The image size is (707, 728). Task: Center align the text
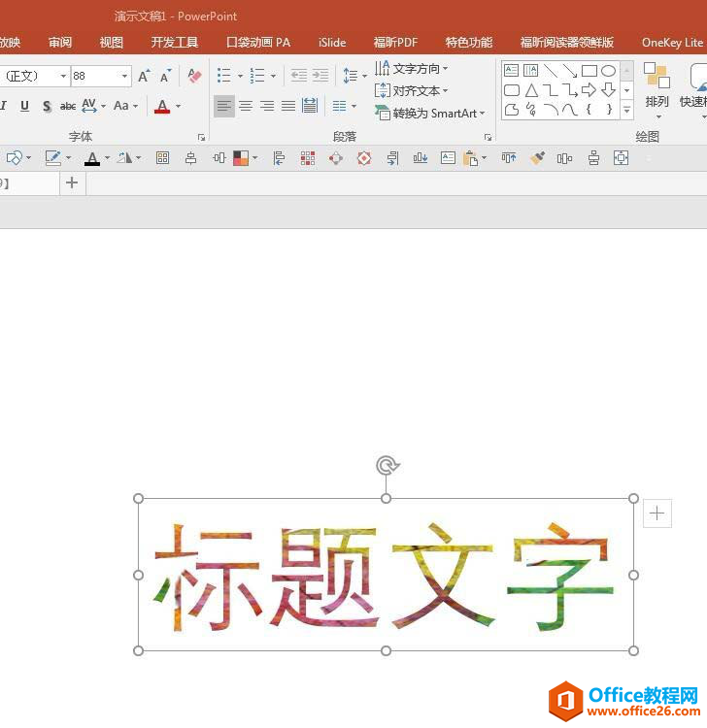point(246,107)
